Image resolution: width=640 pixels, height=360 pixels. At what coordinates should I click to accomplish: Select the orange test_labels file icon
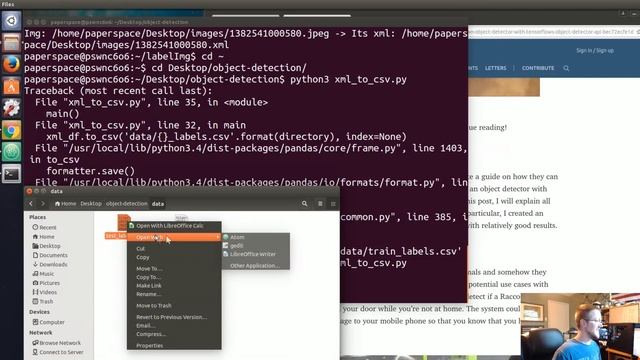[123, 222]
